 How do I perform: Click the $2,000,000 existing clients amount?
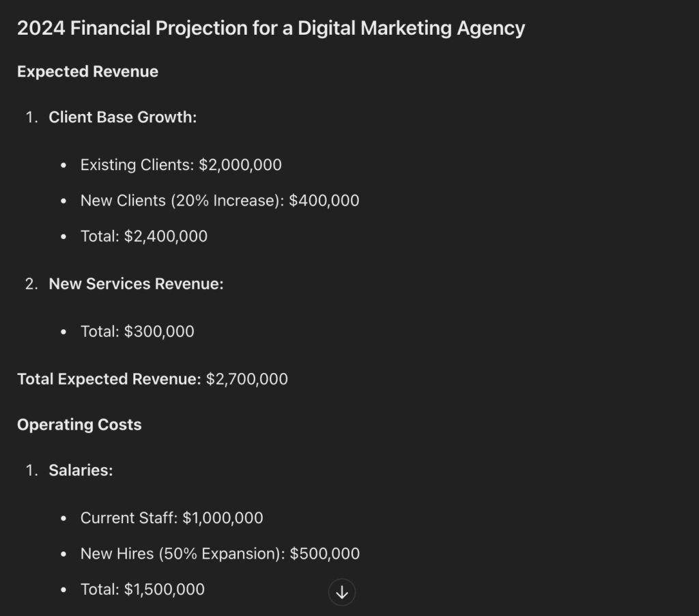click(240, 165)
